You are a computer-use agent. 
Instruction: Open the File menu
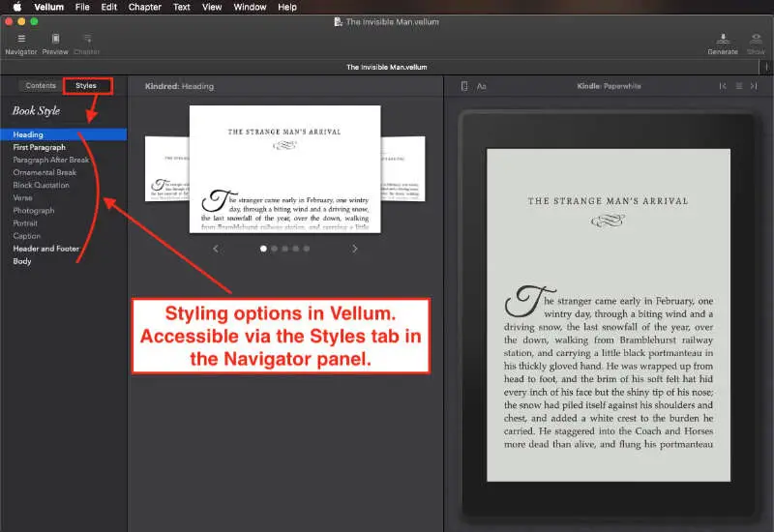[82, 7]
